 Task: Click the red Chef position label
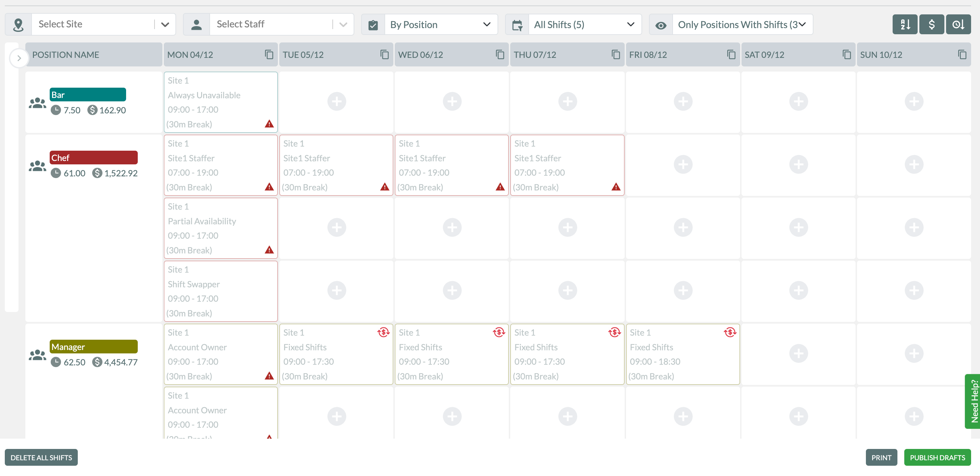tap(93, 158)
